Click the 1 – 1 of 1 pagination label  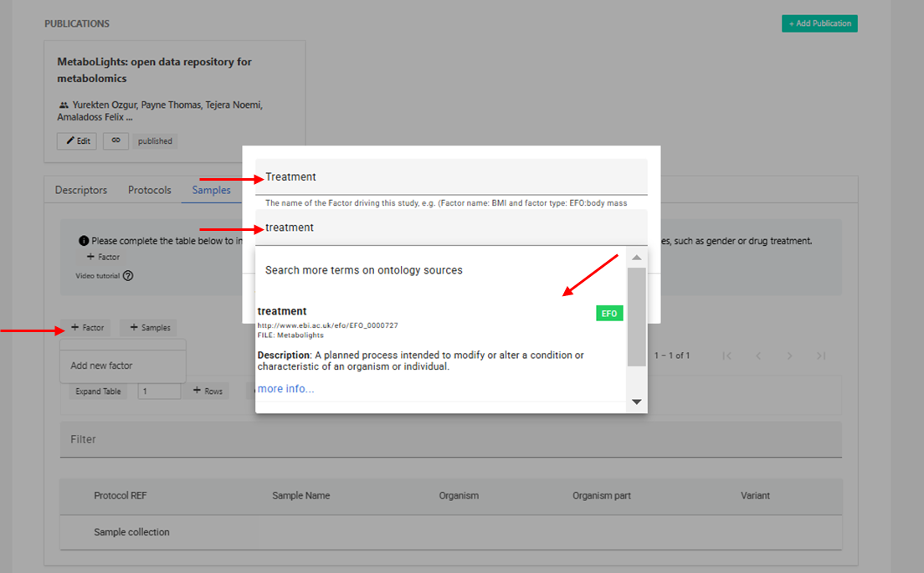coord(672,356)
